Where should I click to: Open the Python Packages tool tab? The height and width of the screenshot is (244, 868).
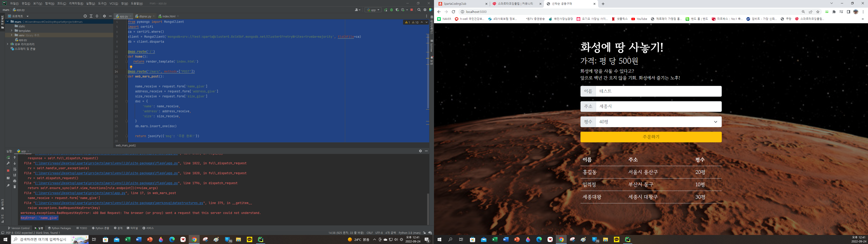(59, 228)
